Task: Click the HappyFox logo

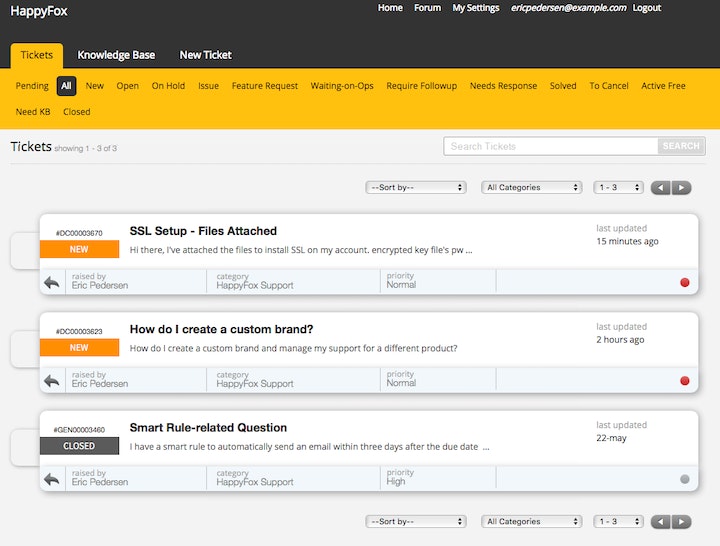Action: (x=39, y=11)
